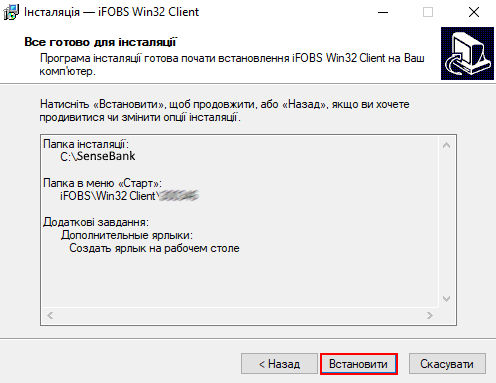Viewport: 496px width, 383px height.
Task: Click the Создать ярлык на рабочем столе line
Action: 154,248
